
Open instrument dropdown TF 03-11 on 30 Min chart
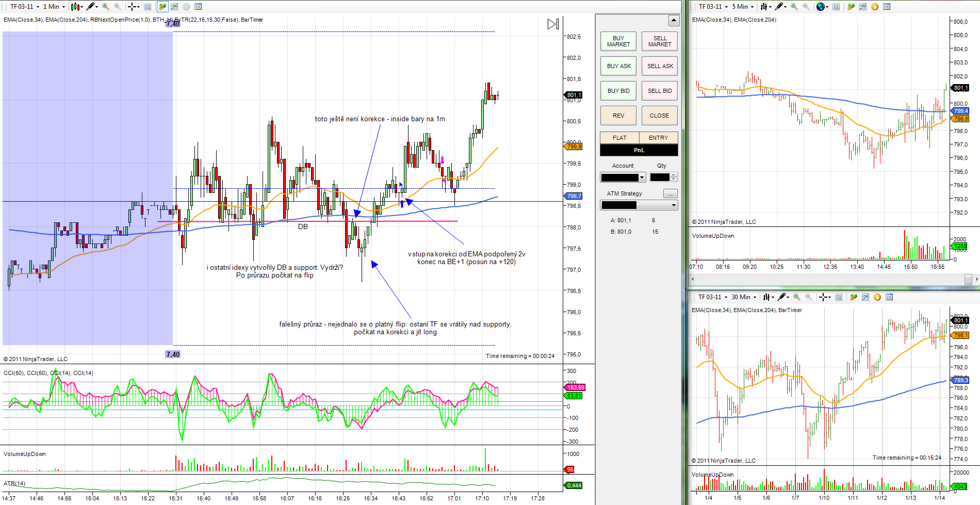click(713, 297)
